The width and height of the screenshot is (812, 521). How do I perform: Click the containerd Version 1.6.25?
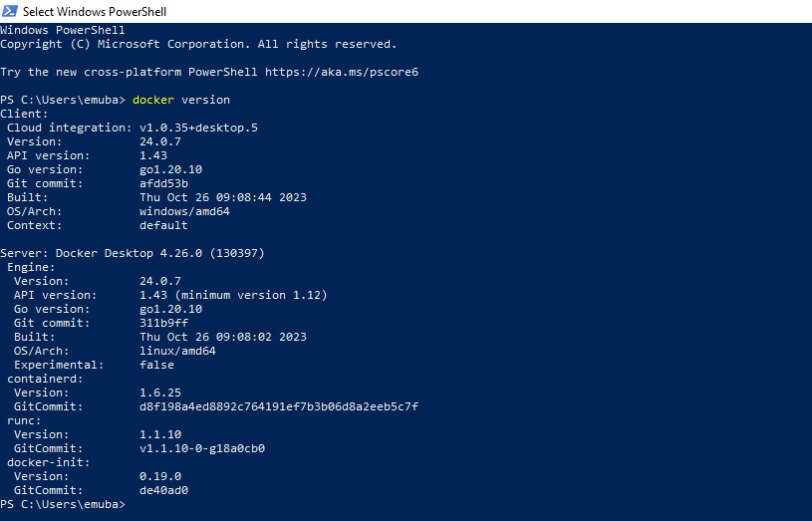(x=160, y=393)
